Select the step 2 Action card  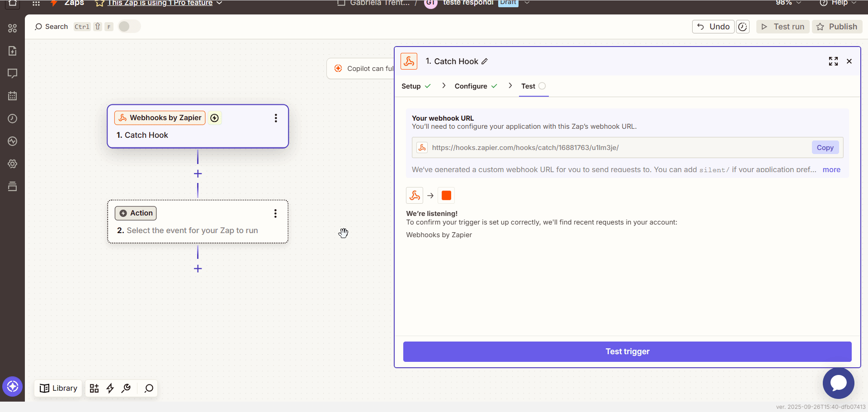[x=198, y=222]
